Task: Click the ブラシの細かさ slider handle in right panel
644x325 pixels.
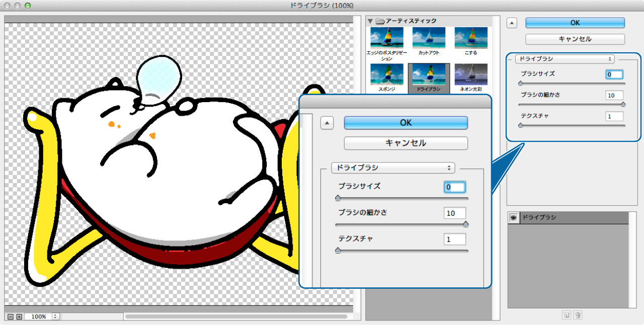Action: (x=623, y=105)
